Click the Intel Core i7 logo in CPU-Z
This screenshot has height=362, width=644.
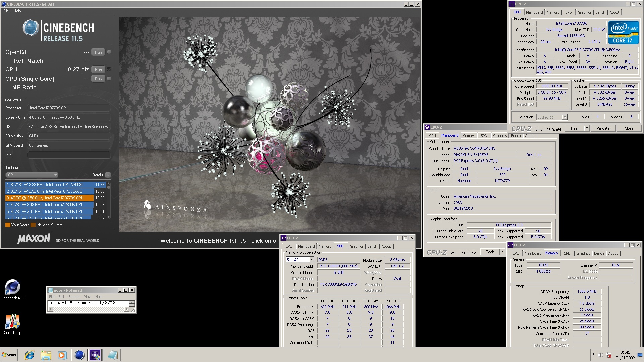click(x=624, y=33)
